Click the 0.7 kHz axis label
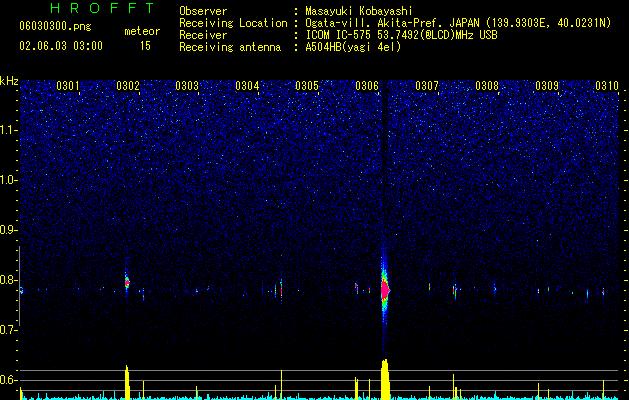Viewport: 629px width, 400px height. click(x=9, y=330)
